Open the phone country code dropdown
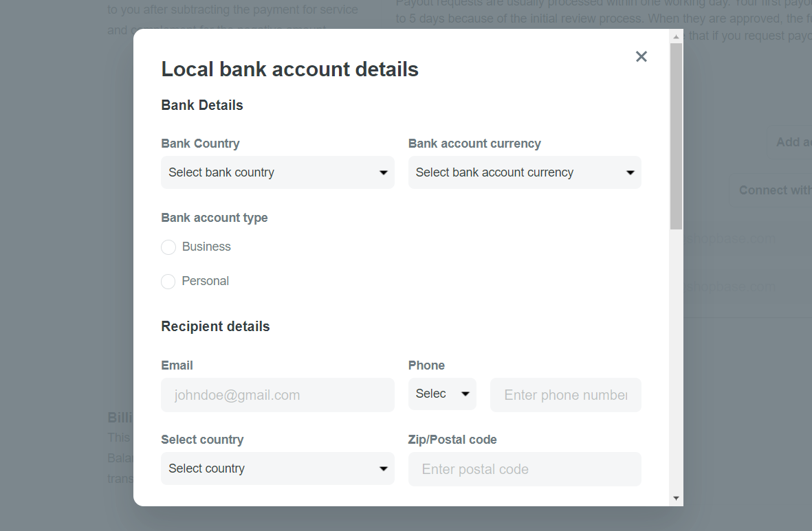Viewport: 812px width, 531px height. pos(442,394)
